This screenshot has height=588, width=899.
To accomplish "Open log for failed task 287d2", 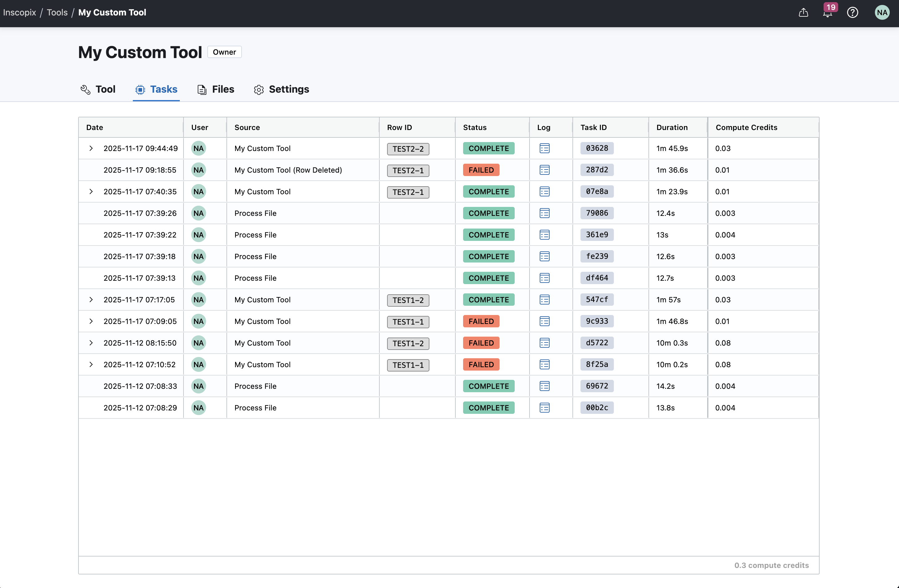I will point(544,170).
